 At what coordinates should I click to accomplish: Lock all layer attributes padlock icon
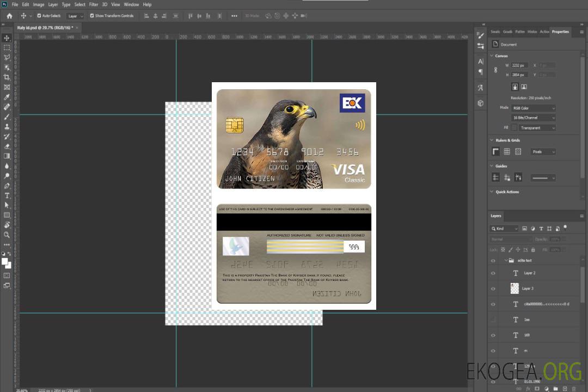click(533, 249)
